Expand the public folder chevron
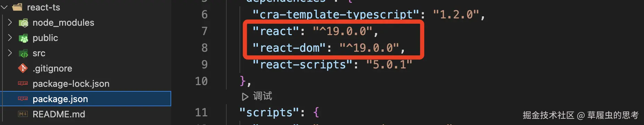This screenshot has width=644, height=125. [10, 38]
